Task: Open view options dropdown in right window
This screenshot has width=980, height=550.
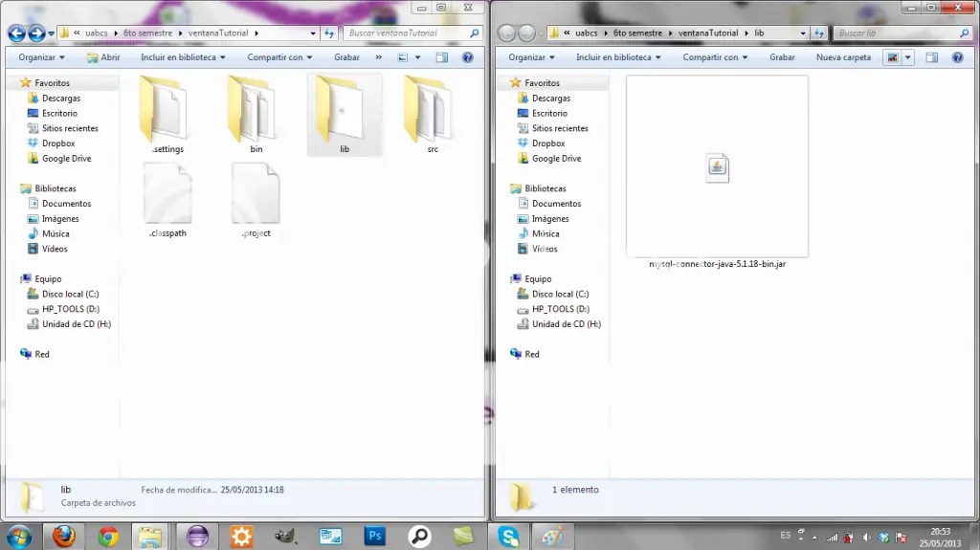Action: tap(907, 57)
